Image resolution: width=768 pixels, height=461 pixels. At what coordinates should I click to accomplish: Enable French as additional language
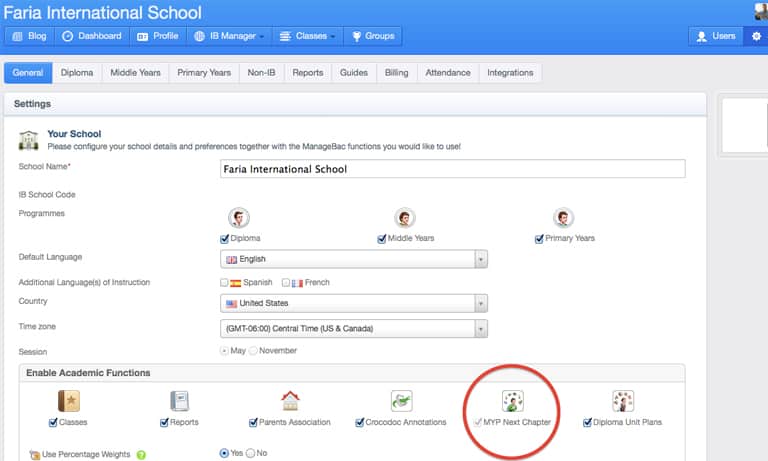pos(286,283)
